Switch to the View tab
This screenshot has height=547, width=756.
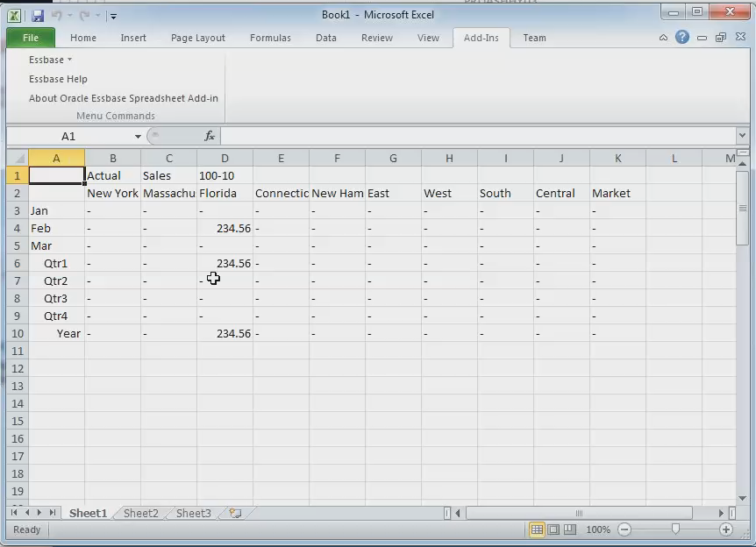click(428, 38)
